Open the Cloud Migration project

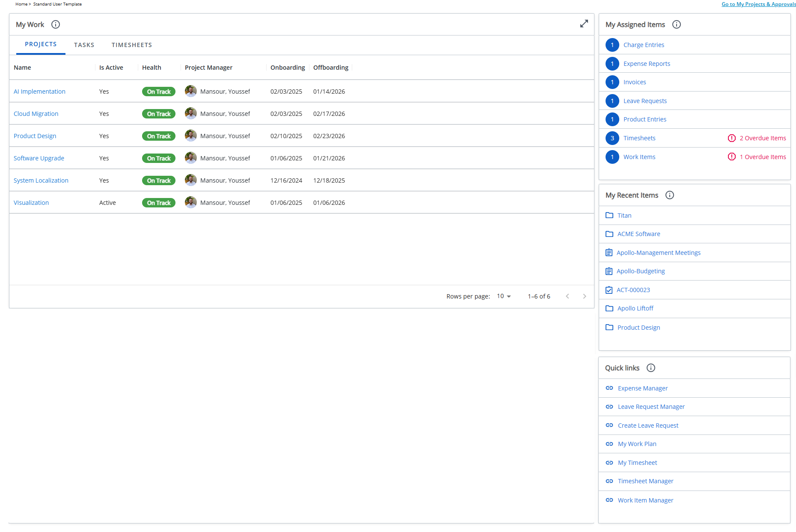[36, 113]
